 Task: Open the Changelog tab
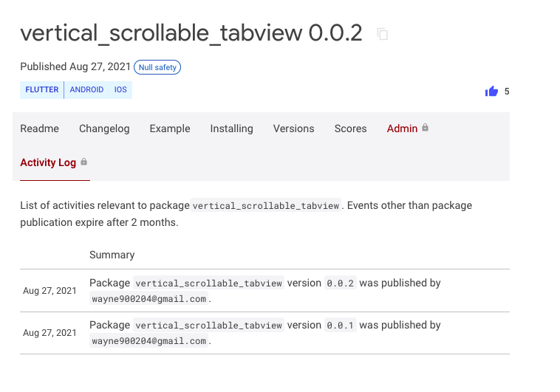pos(104,128)
